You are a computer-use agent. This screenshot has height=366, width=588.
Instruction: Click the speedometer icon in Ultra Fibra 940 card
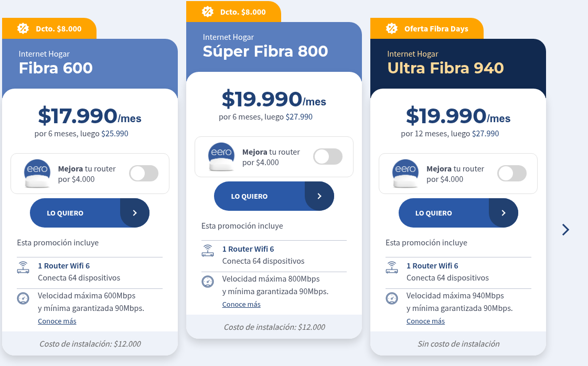(x=392, y=298)
